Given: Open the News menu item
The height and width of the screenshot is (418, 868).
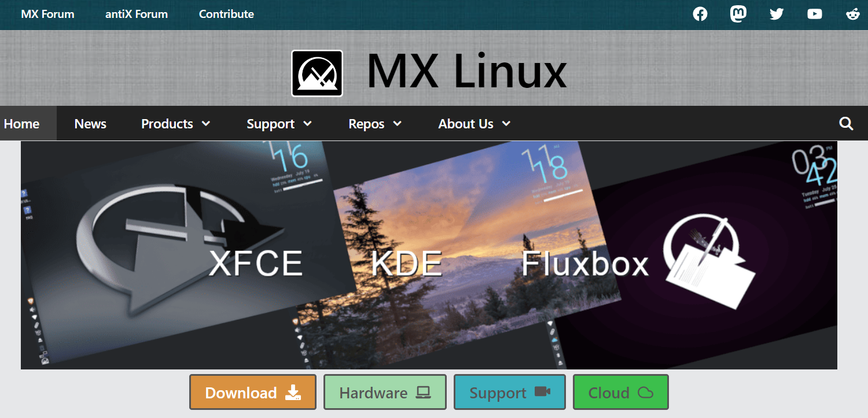Looking at the screenshot, I should tap(90, 124).
